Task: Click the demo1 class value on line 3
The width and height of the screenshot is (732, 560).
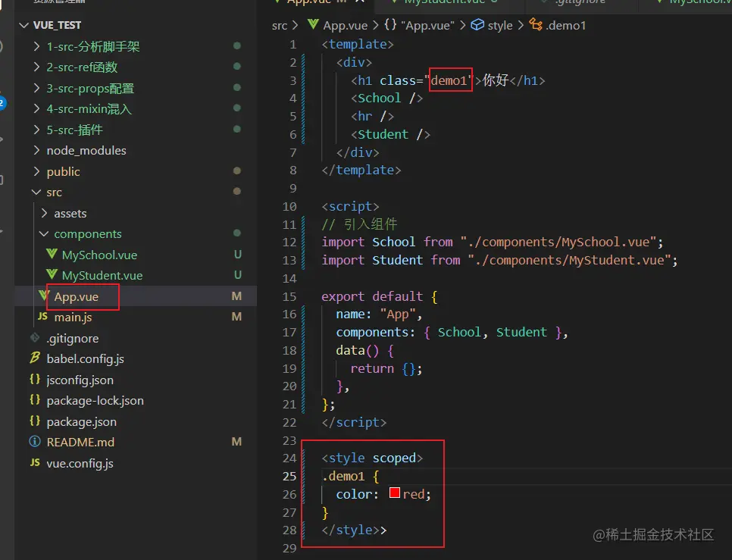Action: click(449, 81)
